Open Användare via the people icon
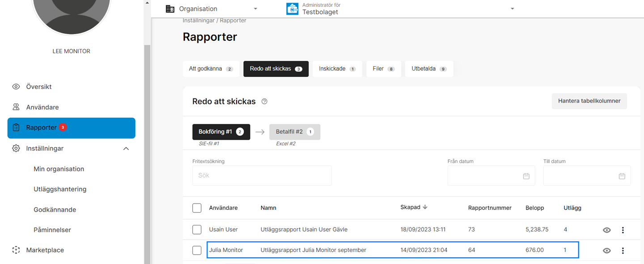This screenshot has width=644, height=264. [16, 107]
